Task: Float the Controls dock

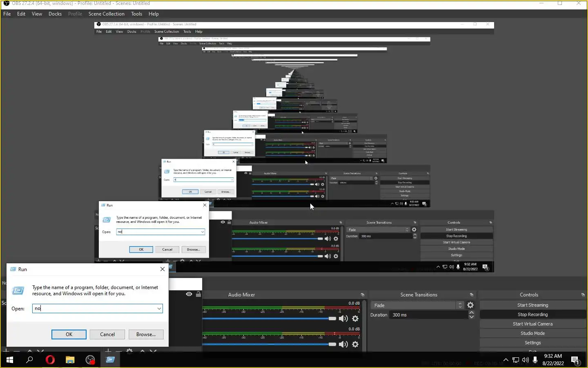Action: (583, 295)
